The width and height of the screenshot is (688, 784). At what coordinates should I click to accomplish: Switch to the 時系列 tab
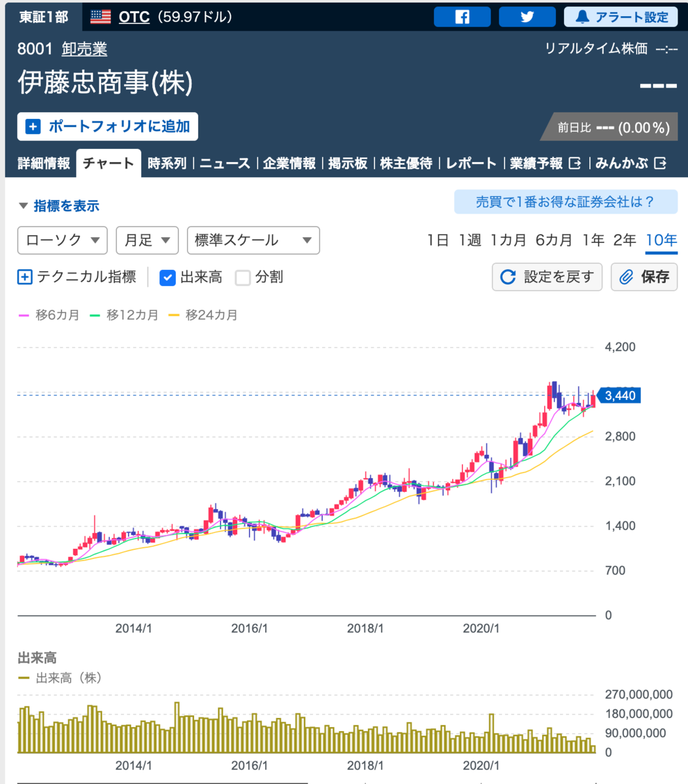(167, 163)
